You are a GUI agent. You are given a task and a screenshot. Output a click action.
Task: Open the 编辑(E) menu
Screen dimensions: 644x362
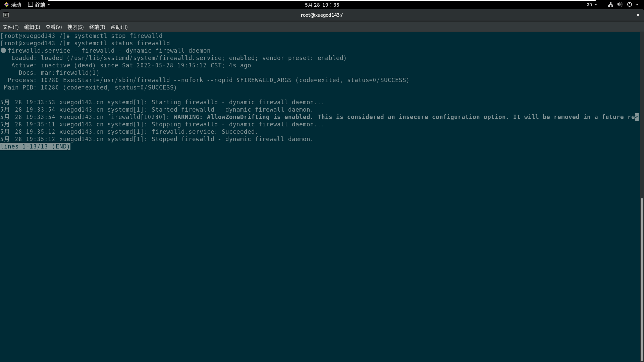pyautogui.click(x=32, y=27)
